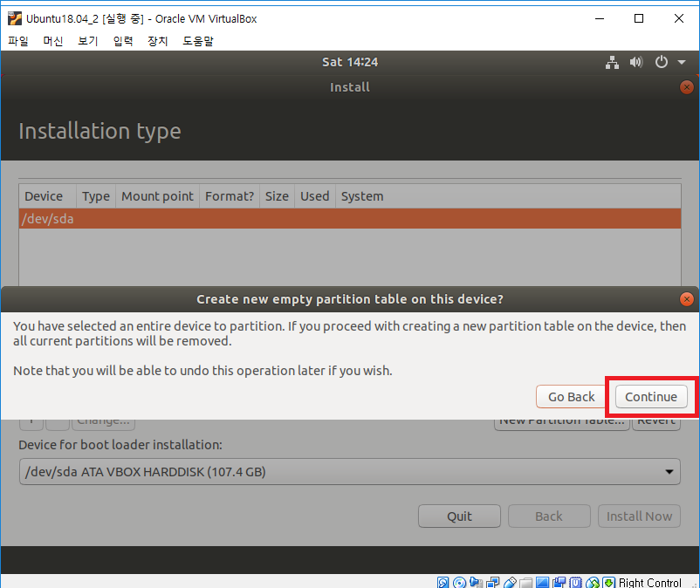700x588 pixels.
Task: Click the USB devices status icon
Action: [x=510, y=582]
